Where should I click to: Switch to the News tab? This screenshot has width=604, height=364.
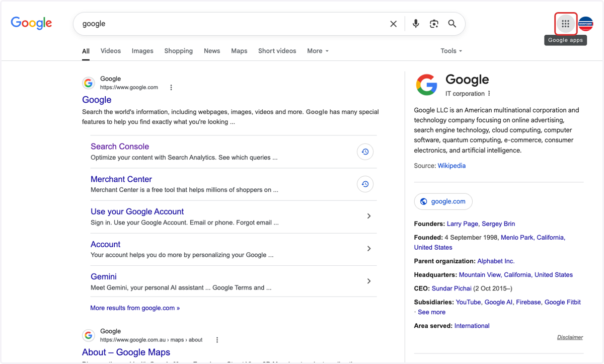click(212, 51)
